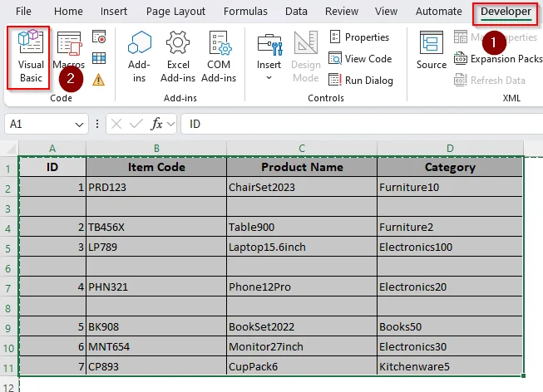The image size is (543, 392).
Task: Select the Developer tab
Action: click(506, 12)
